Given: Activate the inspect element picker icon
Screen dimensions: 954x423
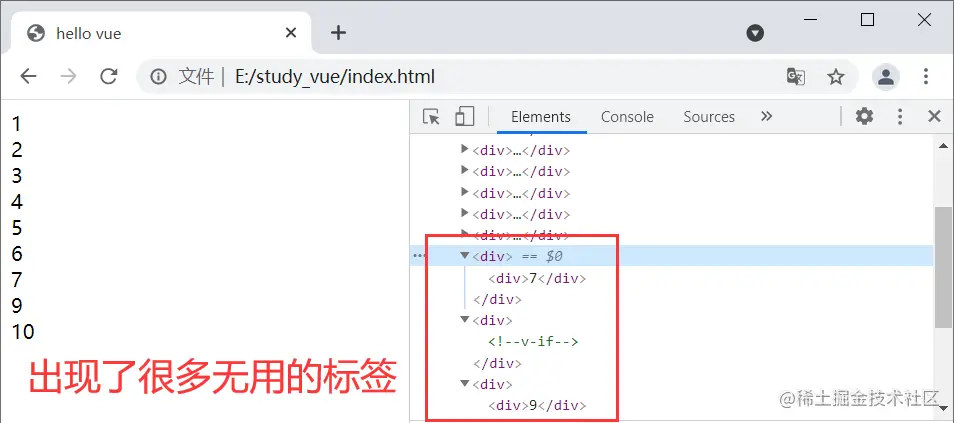Looking at the screenshot, I should click(431, 116).
